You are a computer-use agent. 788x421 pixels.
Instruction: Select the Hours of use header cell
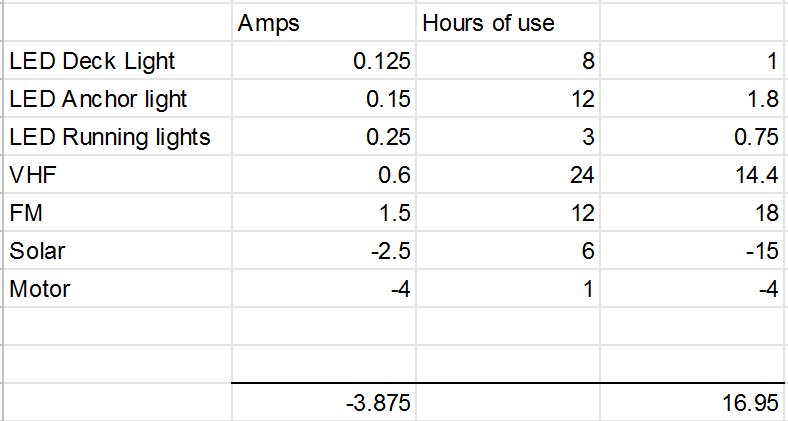[508, 23]
